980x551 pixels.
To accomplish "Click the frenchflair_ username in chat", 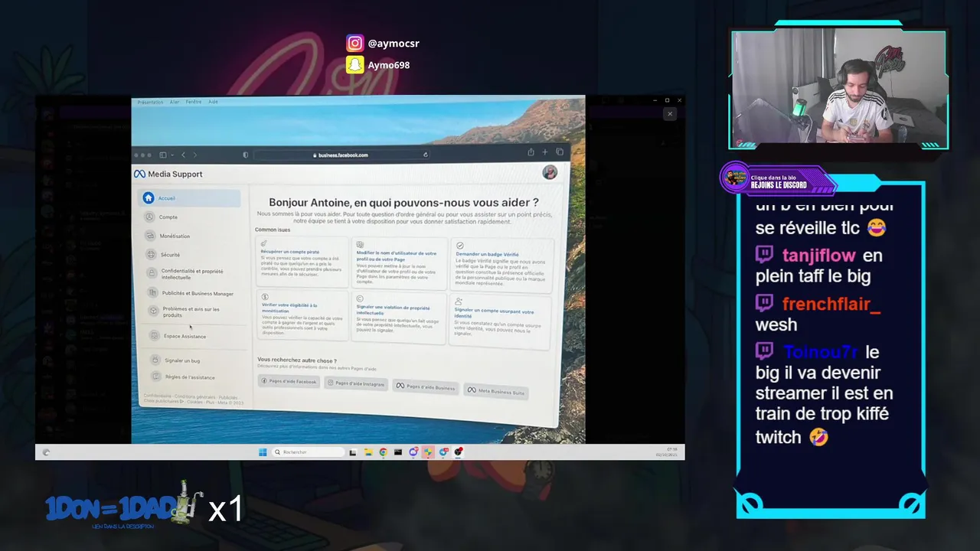I will click(831, 304).
